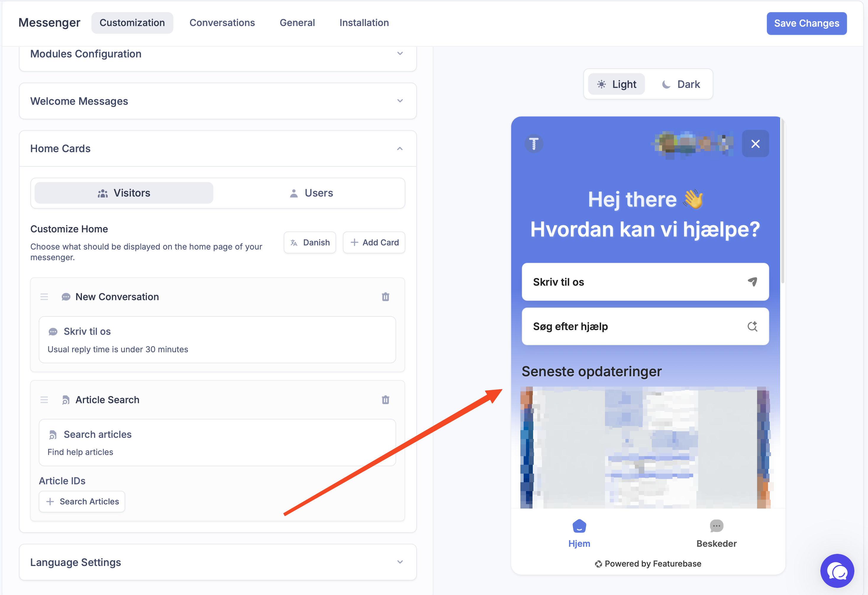Click the Search Articles button

pos(82,501)
